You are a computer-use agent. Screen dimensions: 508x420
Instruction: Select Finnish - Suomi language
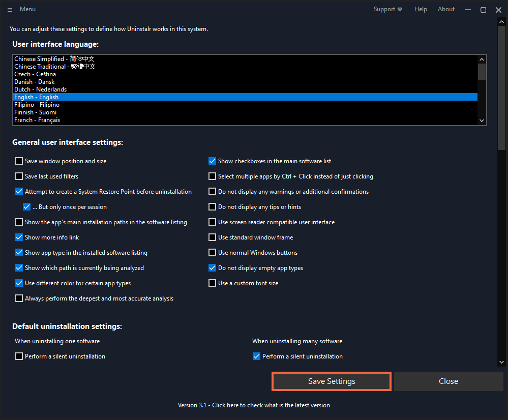(x=245, y=112)
